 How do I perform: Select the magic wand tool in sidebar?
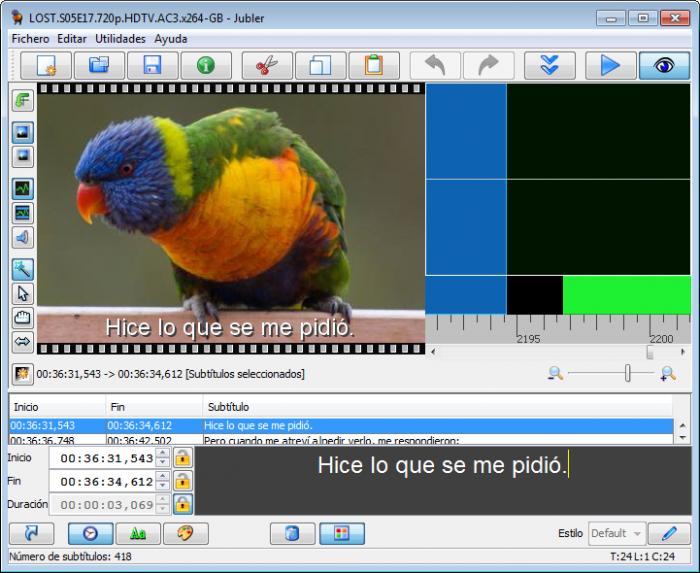(22, 268)
